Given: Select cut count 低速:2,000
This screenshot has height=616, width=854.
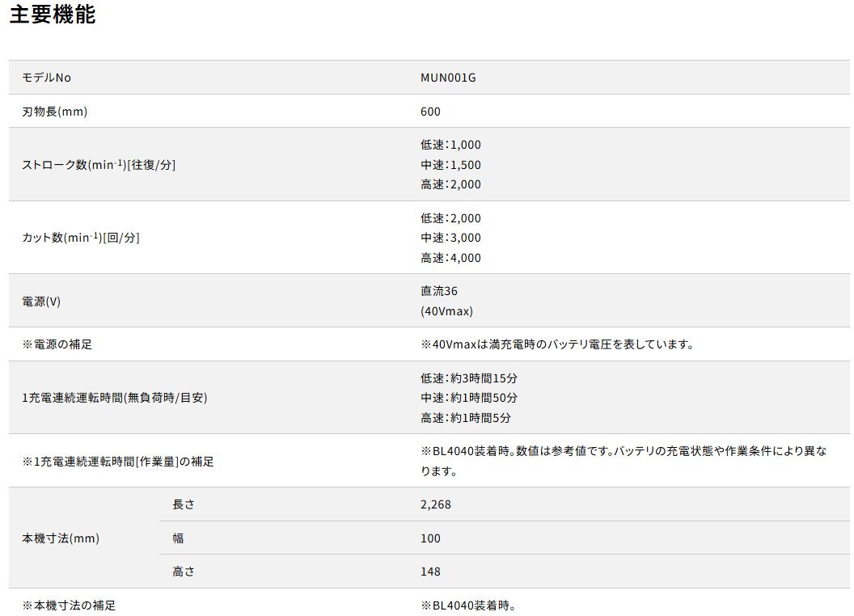Looking at the screenshot, I should coord(450,217).
